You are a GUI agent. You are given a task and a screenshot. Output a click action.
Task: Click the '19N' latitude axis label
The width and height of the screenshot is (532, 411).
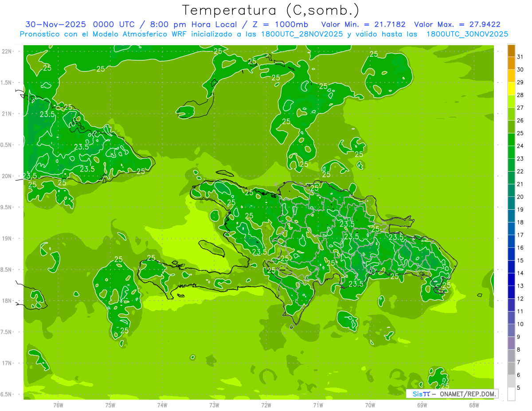(6, 239)
